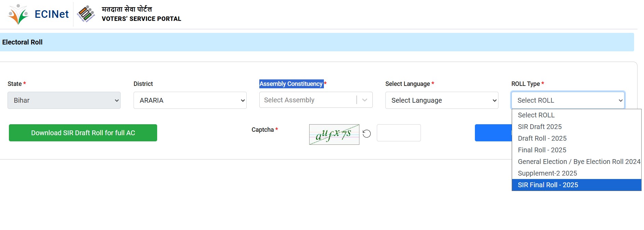Click Download SIR Draft Roll for full AC
Image resolution: width=644 pixels, height=230 pixels.
tap(83, 133)
